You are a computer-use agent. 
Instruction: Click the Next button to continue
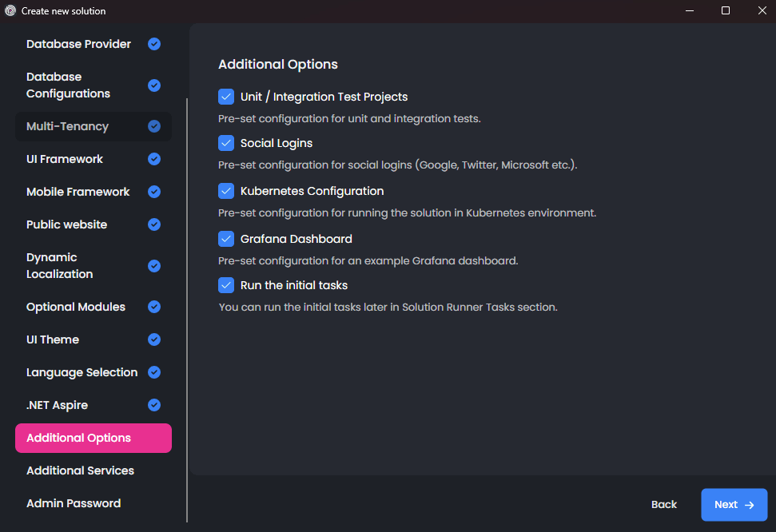click(x=734, y=504)
